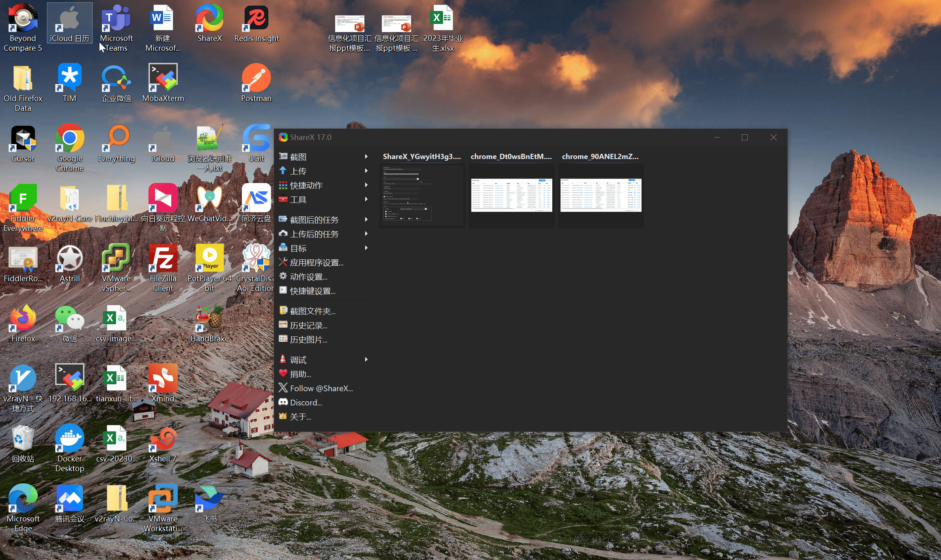The width and height of the screenshot is (941, 560).
Task: Select the Fiddler Everywhere desktop icon
Action: tap(23, 208)
